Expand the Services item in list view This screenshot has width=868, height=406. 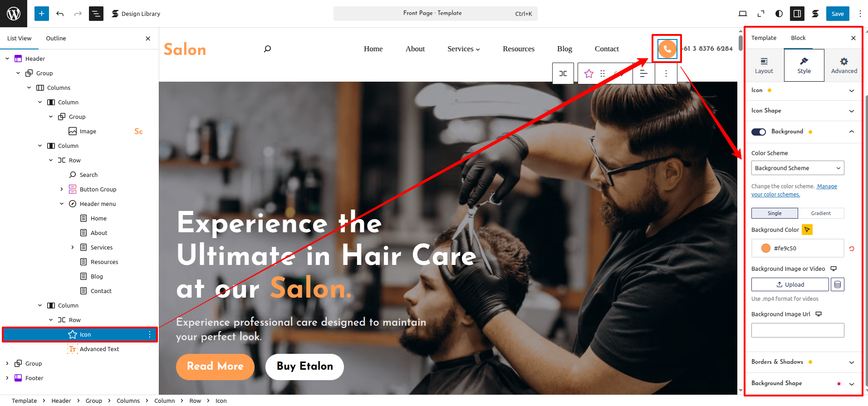[x=73, y=247]
